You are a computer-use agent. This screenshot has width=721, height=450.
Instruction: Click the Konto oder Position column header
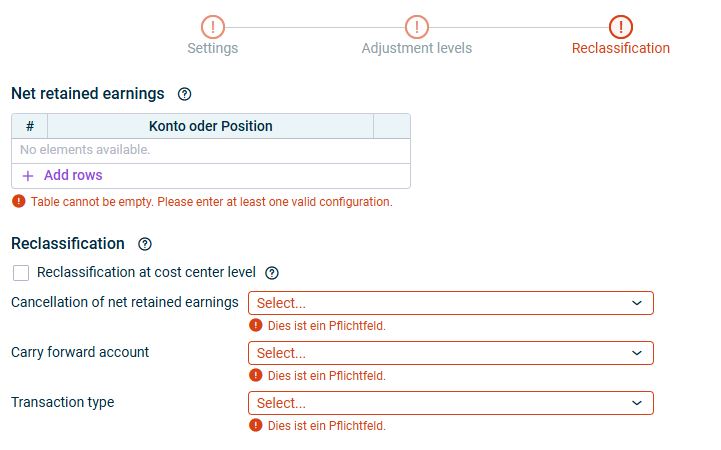coord(210,126)
